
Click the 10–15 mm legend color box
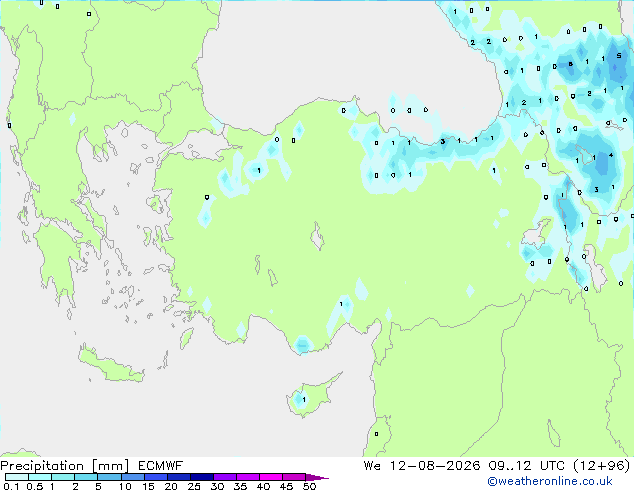point(133,477)
